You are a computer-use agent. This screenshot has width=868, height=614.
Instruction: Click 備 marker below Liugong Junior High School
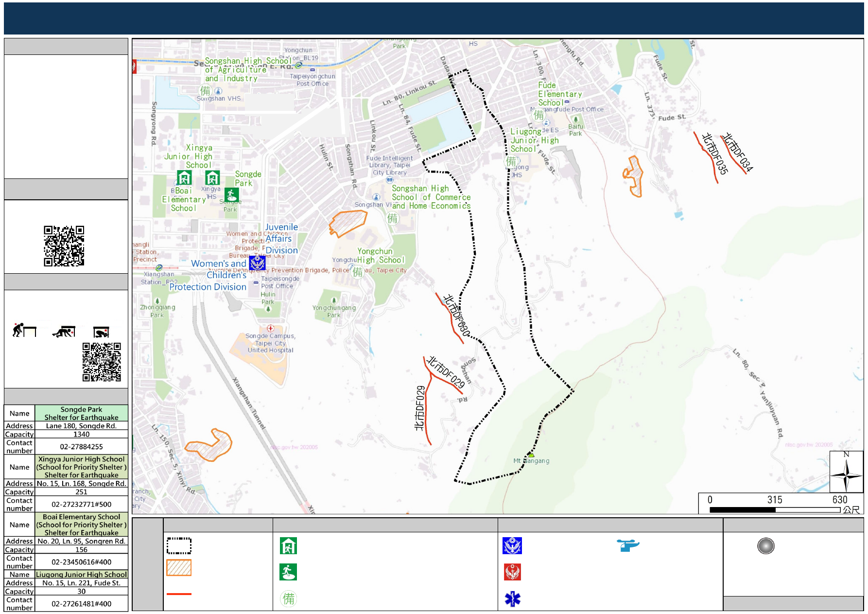pyautogui.click(x=511, y=161)
